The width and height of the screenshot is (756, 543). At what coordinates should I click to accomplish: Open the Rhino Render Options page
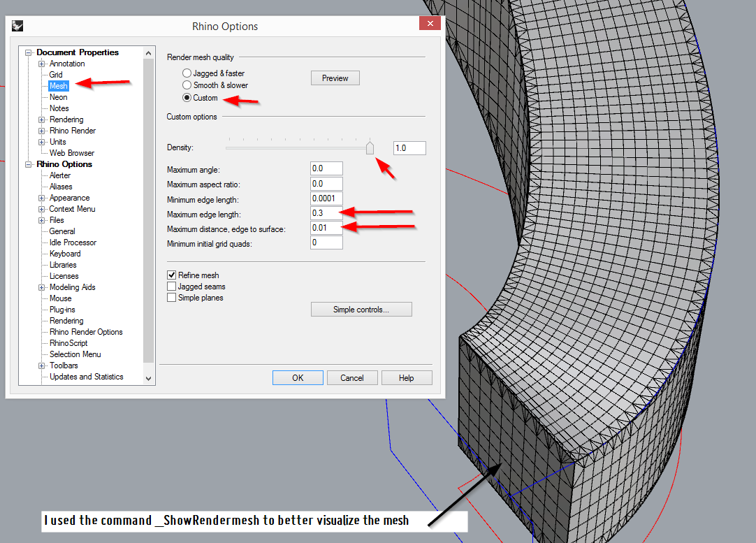click(x=86, y=332)
